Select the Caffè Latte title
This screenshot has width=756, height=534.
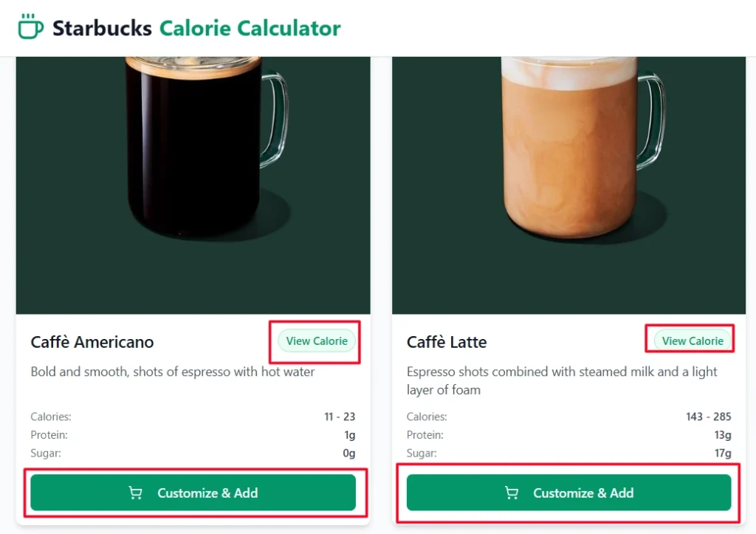click(x=447, y=342)
